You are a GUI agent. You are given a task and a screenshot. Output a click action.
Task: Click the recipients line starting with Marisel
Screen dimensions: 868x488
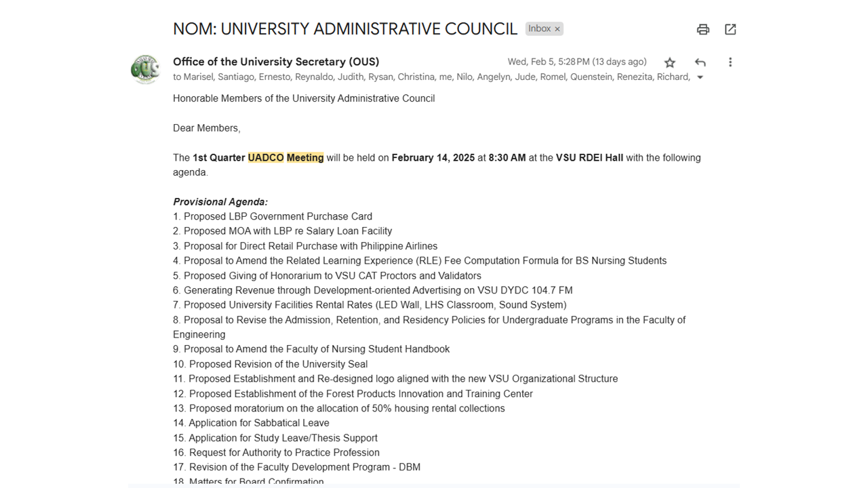coord(431,77)
